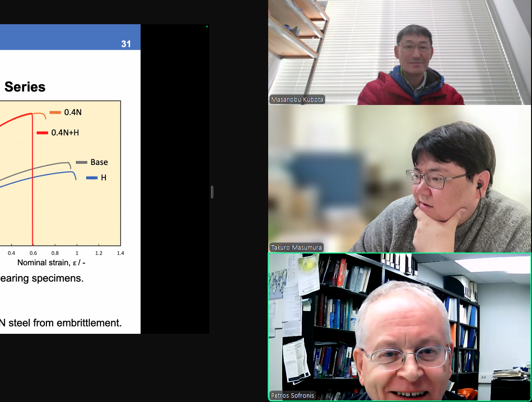Click the "Nominal strain" axis label
This screenshot has width=532, height=402.
(51, 263)
